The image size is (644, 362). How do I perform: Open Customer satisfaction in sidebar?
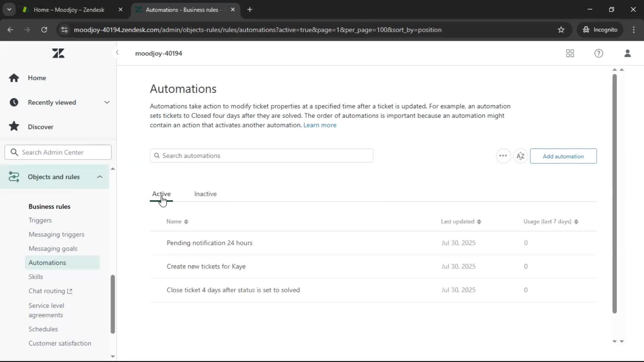click(x=60, y=343)
